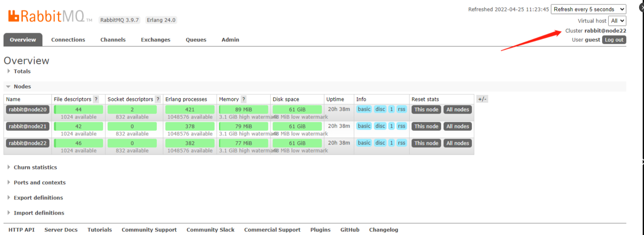Open the Community Slack link
The image size is (644, 235).
pyautogui.click(x=210, y=230)
